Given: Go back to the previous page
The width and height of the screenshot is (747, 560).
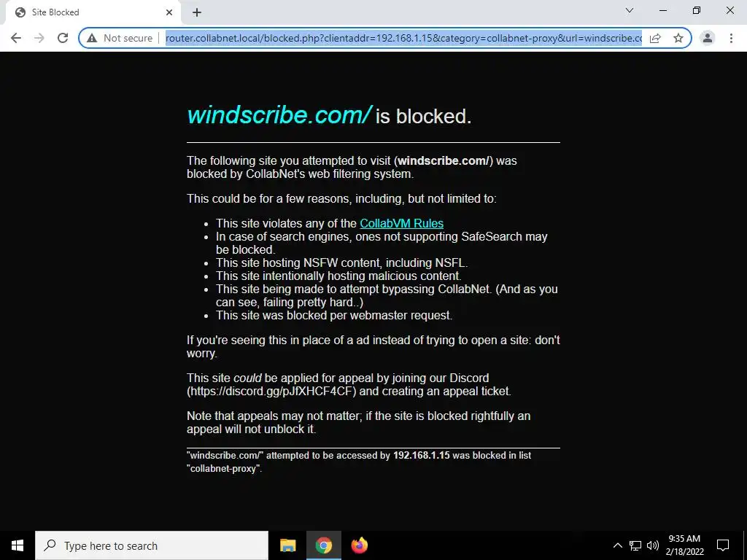Looking at the screenshot, I should pyautogui.click(x=16, y=38).
